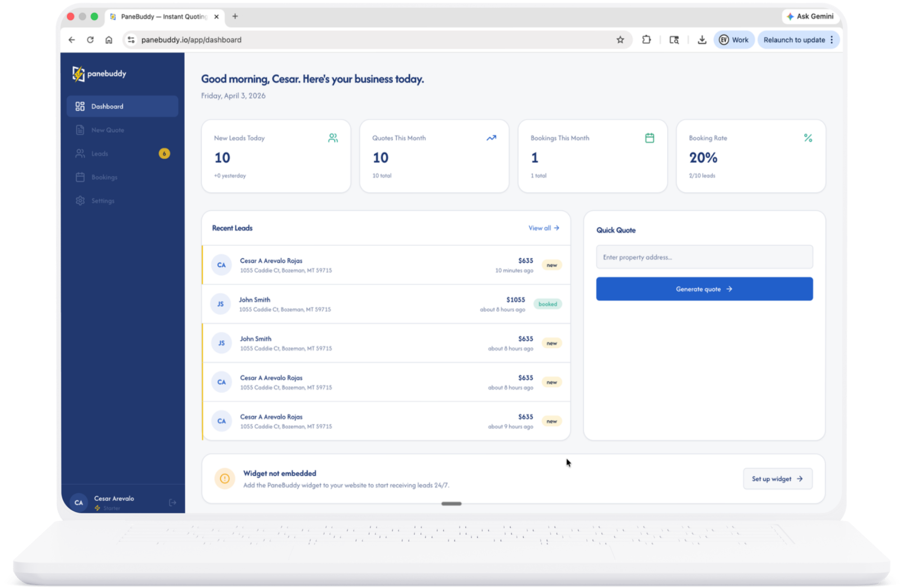Screen dimensions: 903x588
Task: Open a new browser tab
Action: click(235, 16)
